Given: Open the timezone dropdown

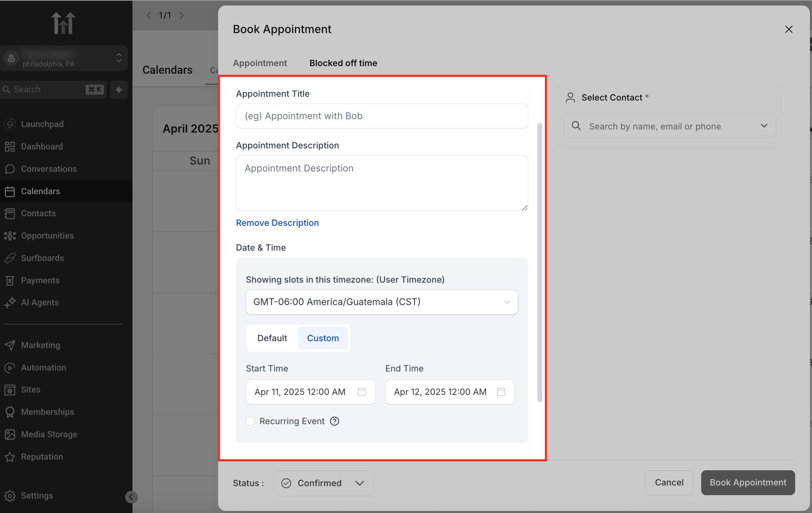Looking at the screenshot, I should [382, 302].
